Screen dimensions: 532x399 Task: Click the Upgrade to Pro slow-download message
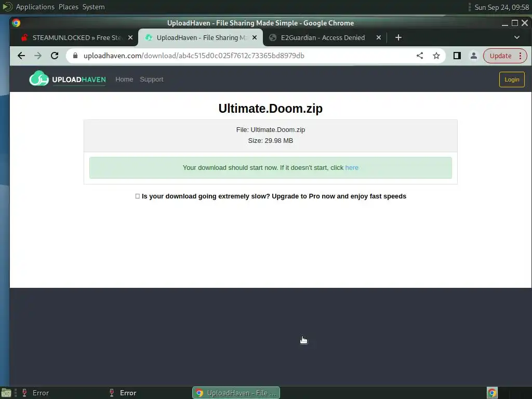[x=271, y=196]
